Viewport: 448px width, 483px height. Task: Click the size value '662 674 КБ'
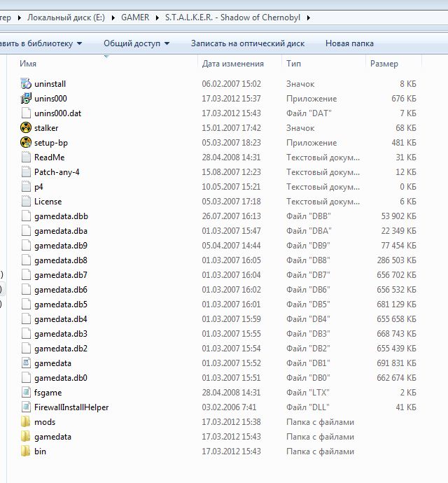[x=396, y=378]
